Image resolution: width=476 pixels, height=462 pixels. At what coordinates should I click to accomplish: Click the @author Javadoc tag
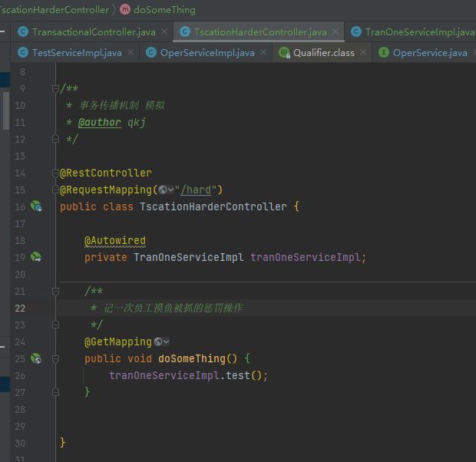100,123
